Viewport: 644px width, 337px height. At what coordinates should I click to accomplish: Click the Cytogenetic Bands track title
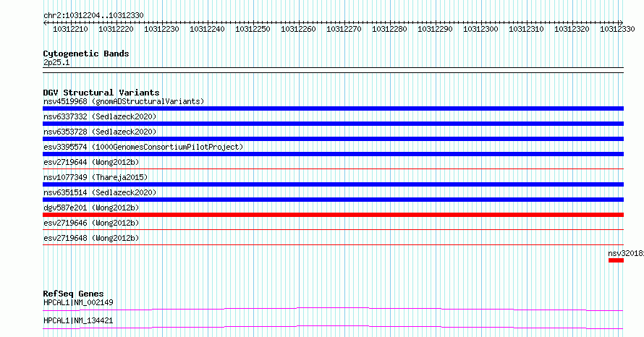(86, 54)
